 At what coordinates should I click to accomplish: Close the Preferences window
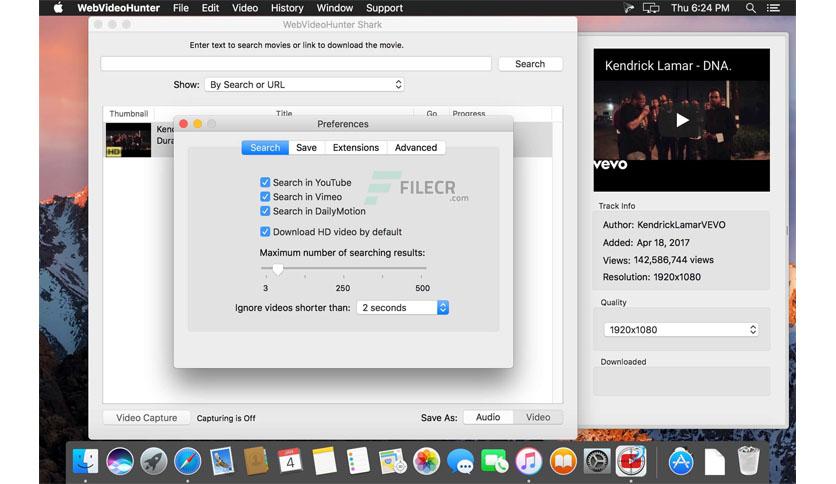(184, 124)
